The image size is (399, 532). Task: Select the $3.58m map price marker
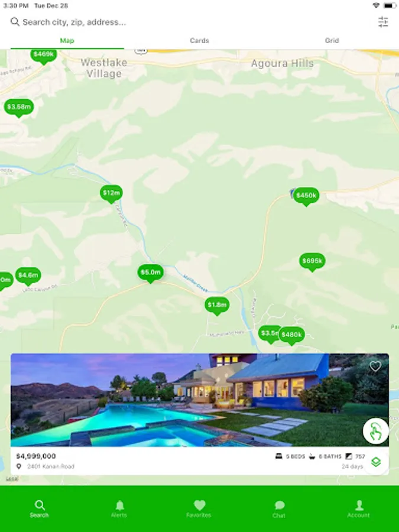pos(19,108)
